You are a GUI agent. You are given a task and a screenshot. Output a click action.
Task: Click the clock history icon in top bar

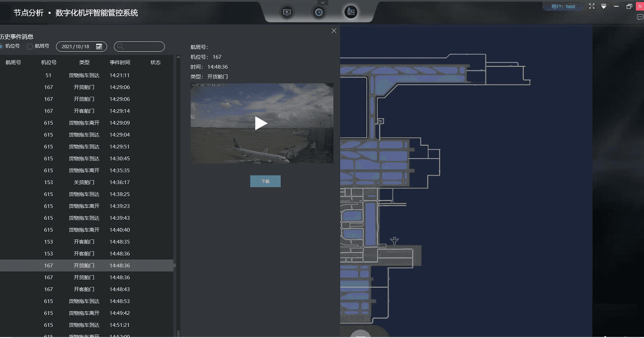pos(318,12)
